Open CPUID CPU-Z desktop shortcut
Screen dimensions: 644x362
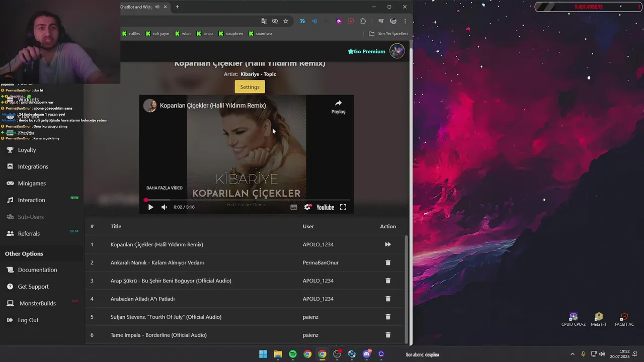coord(574,320)
